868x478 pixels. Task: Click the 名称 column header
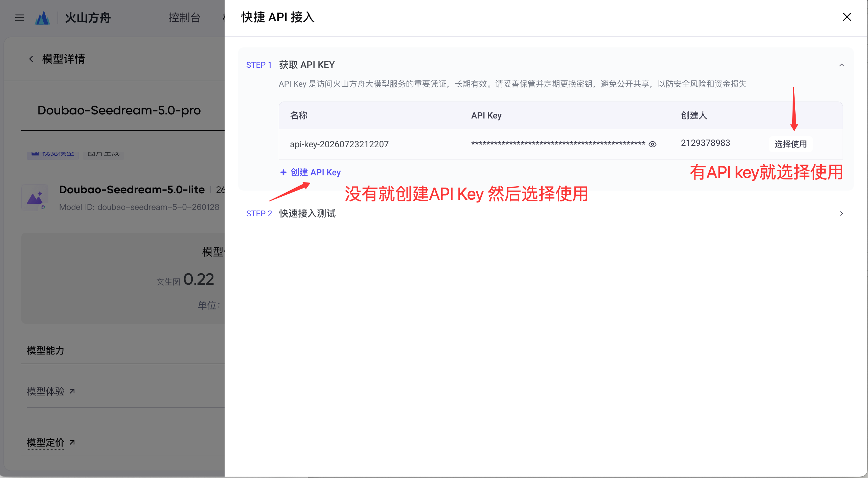tap(299, 115)
